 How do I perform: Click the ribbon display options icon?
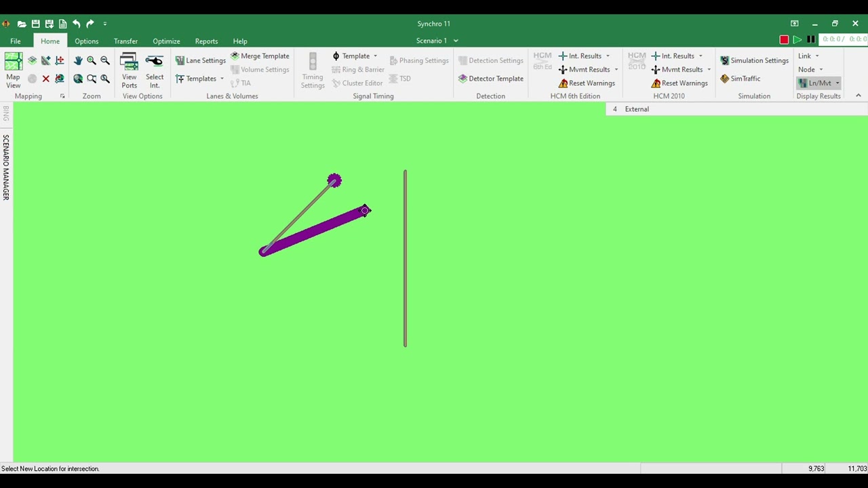(x=794, y=24)
